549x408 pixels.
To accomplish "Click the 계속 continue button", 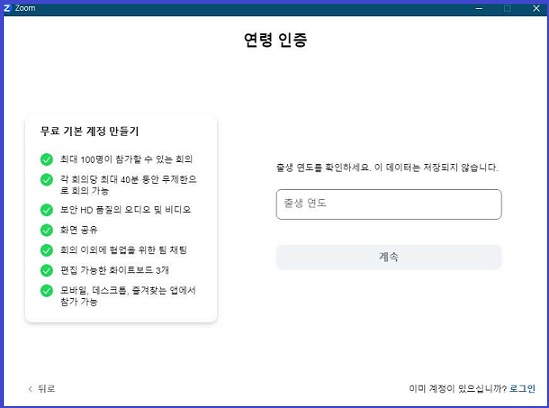I will coord(389,257).
